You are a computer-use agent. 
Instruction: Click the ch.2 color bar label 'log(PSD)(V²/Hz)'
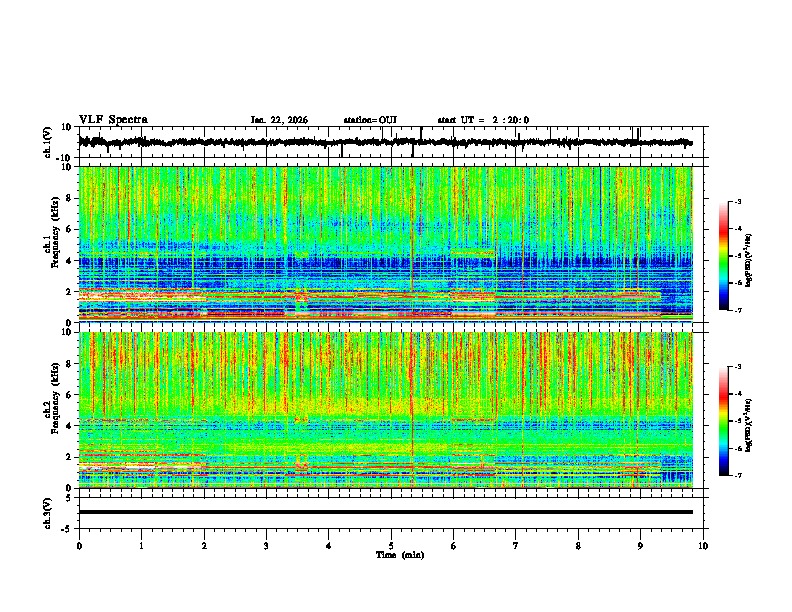[749, 425]
